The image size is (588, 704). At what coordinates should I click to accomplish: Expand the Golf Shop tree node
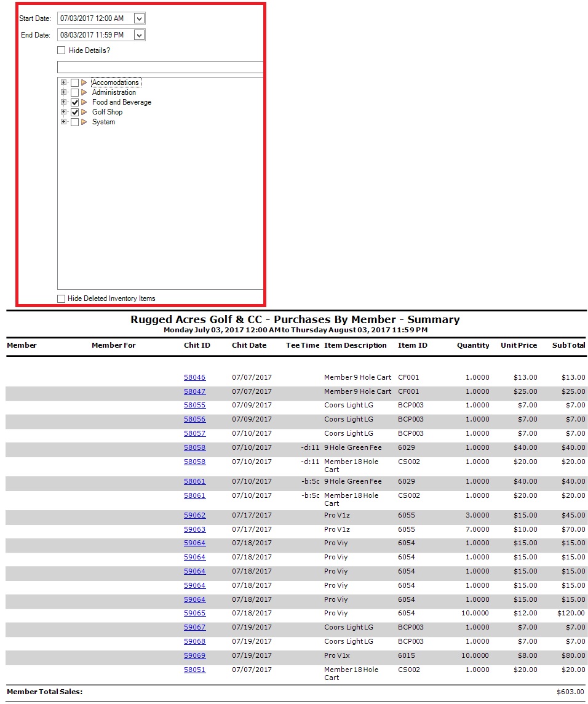pyautogui.click(x=63, y=112)
